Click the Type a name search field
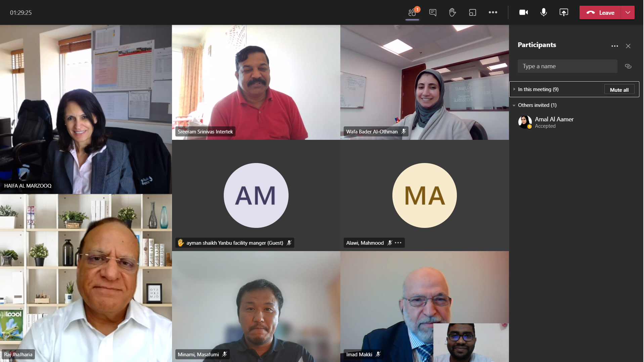This screenshot has height=362, width=644. (x=567, y=66)
